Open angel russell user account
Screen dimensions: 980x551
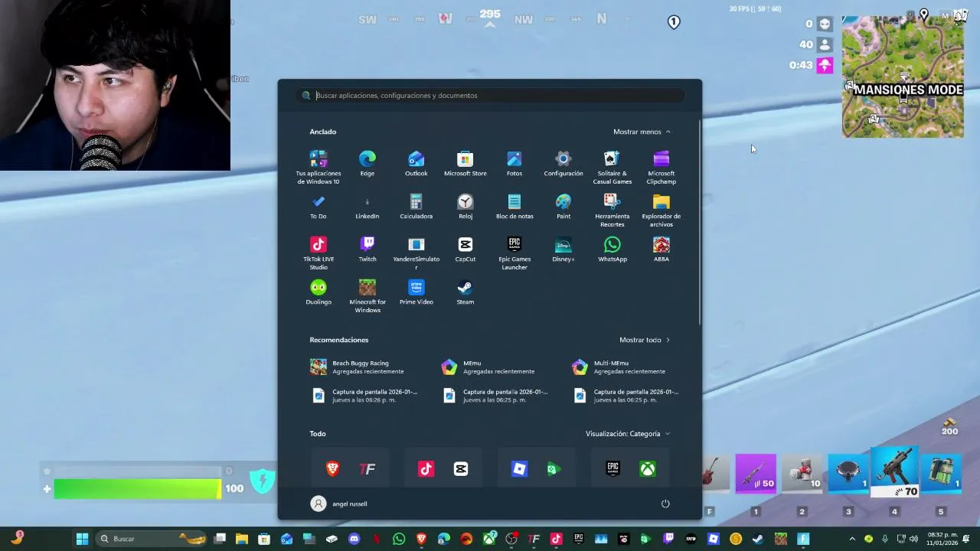click(338, 504)
